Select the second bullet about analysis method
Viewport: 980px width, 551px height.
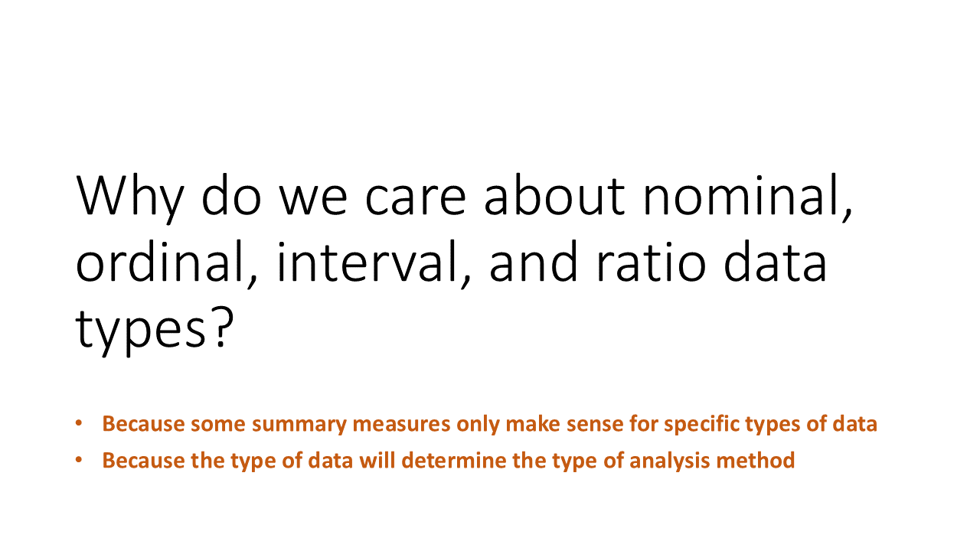449,461
